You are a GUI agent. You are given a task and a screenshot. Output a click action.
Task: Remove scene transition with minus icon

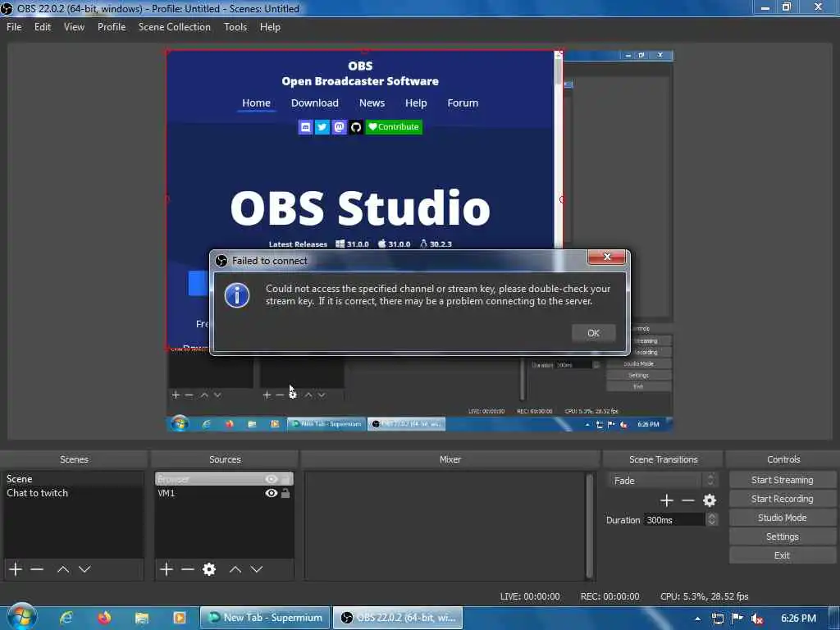tap(688, 500)
